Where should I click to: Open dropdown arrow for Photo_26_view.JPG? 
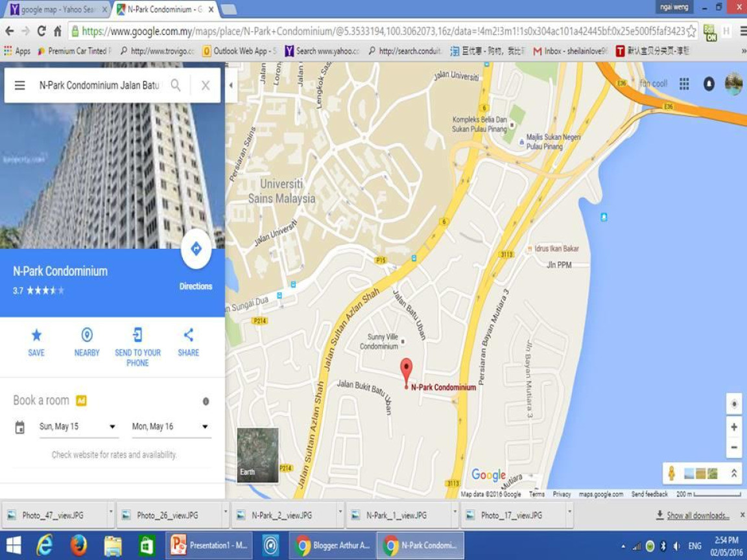click(226, 513)
